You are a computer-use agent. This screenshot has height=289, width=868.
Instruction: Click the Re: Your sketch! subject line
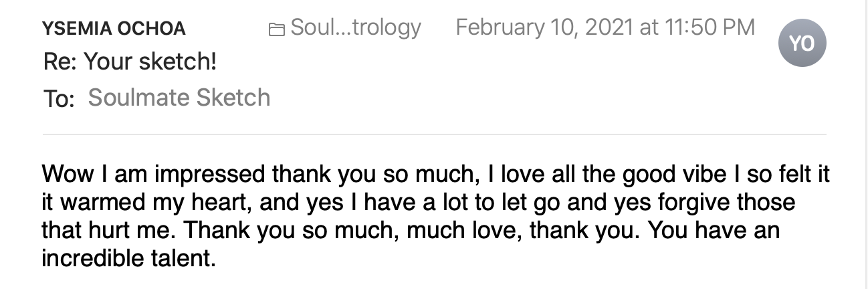pos(130,63)
